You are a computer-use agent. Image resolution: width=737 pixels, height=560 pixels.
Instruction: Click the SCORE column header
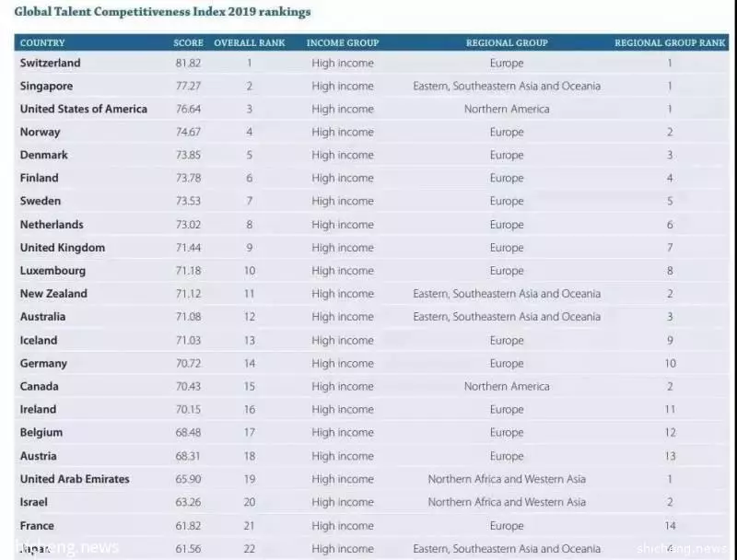click(x=188, y=42)
